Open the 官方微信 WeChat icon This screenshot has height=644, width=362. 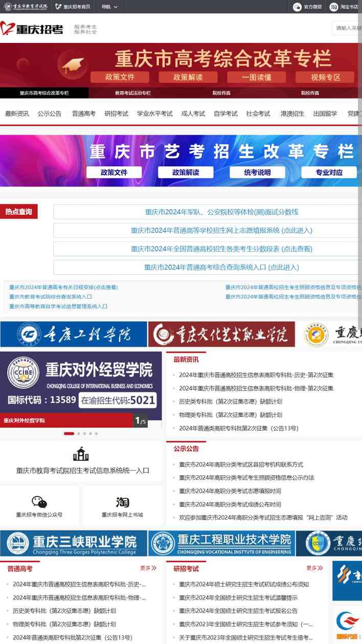[x=297, y=7]
